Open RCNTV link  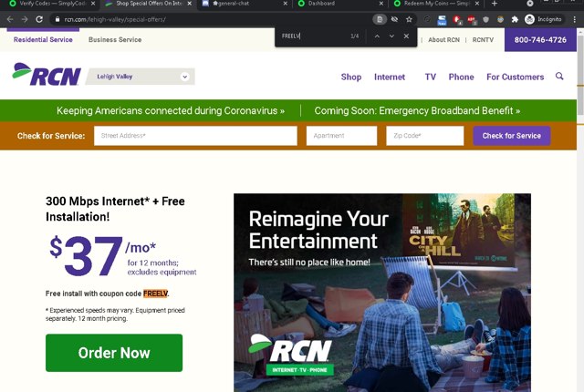pyautogui.click(x=483, y=40)
